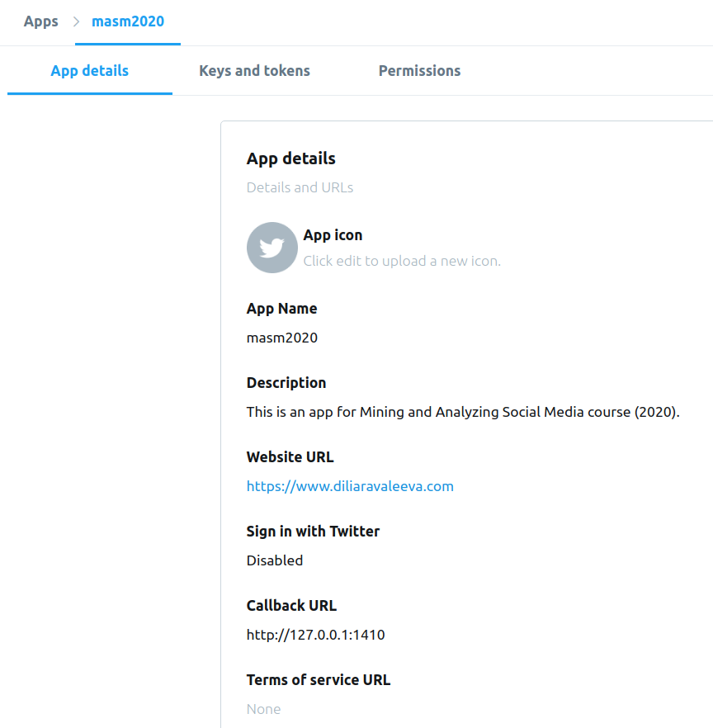This screenshot has width=713, height=728.
Task: Click 'Click edit to upload a new icon.' text
Action: coord(402,261)
